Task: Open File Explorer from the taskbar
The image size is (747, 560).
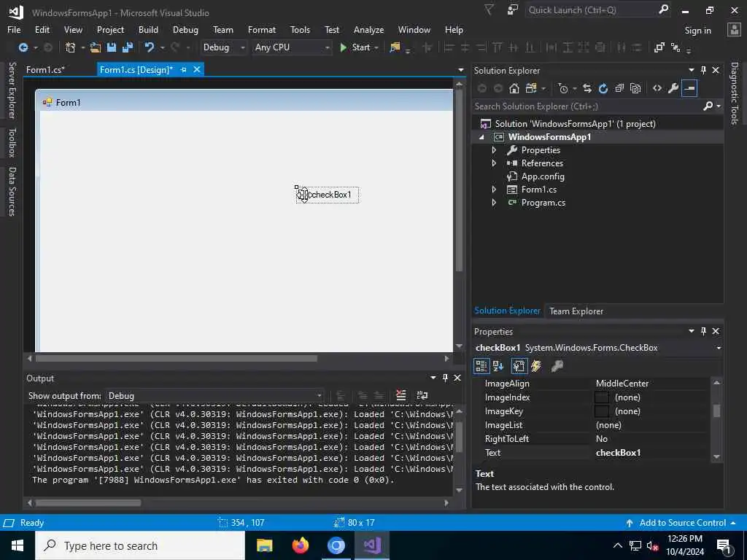Action: [x=264, y=545]
